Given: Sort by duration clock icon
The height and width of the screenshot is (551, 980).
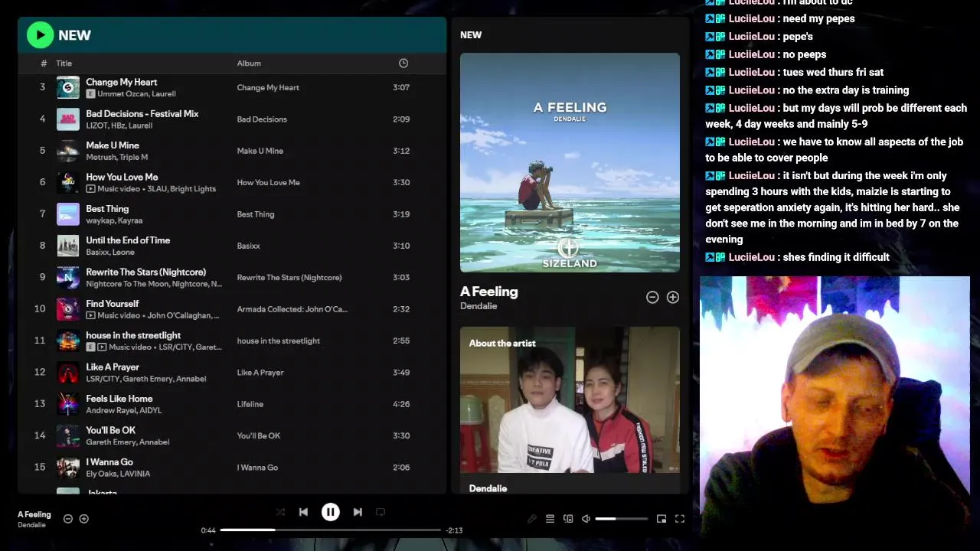Looking at the screenshot, I should click(403, 63).
